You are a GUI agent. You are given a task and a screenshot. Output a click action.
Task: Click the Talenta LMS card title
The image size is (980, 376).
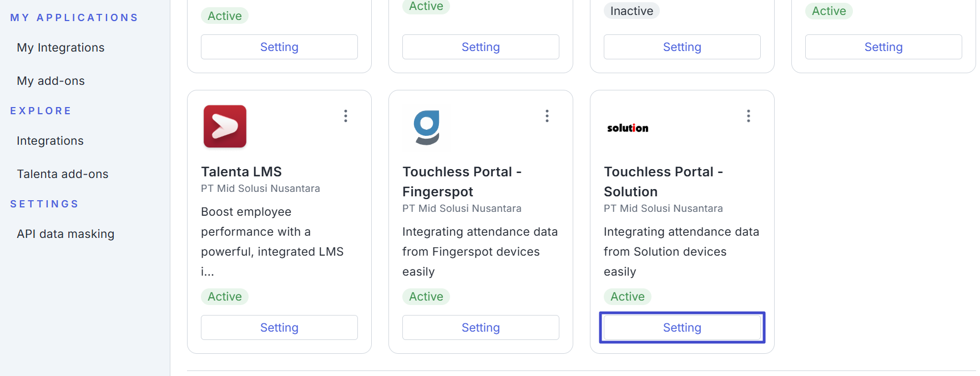tap(241, 172)
